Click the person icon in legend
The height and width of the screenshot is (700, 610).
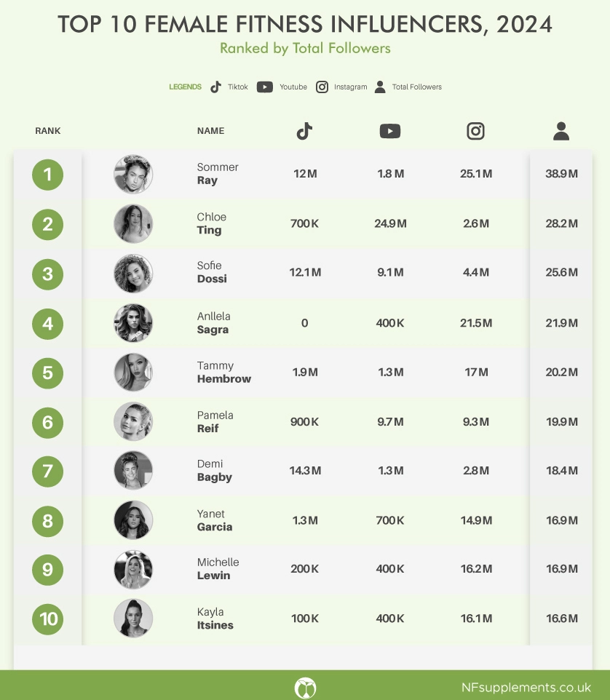pyautogui.click(x=380, y=87)
